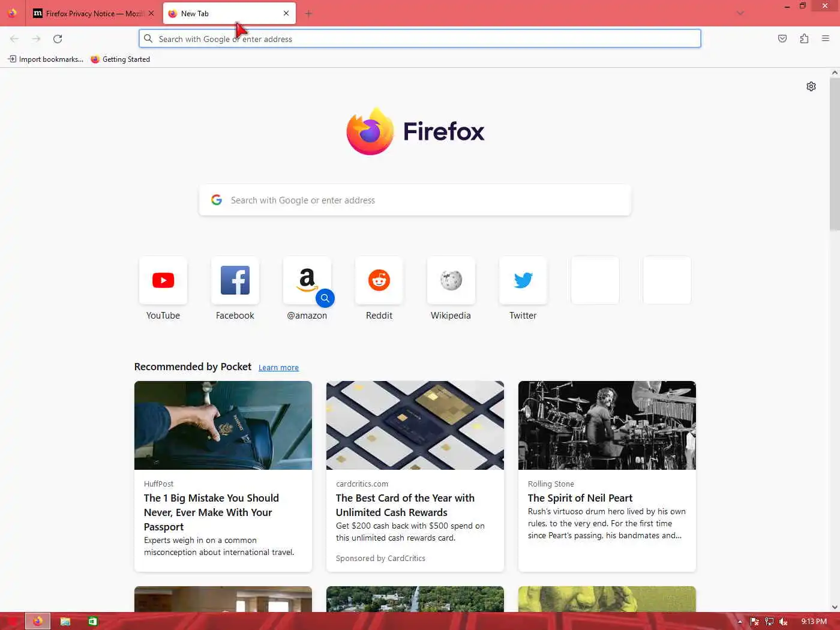Open Firefox from the taskbar
Viewport: 840px width, 630px height.
[x=38, y=621]
